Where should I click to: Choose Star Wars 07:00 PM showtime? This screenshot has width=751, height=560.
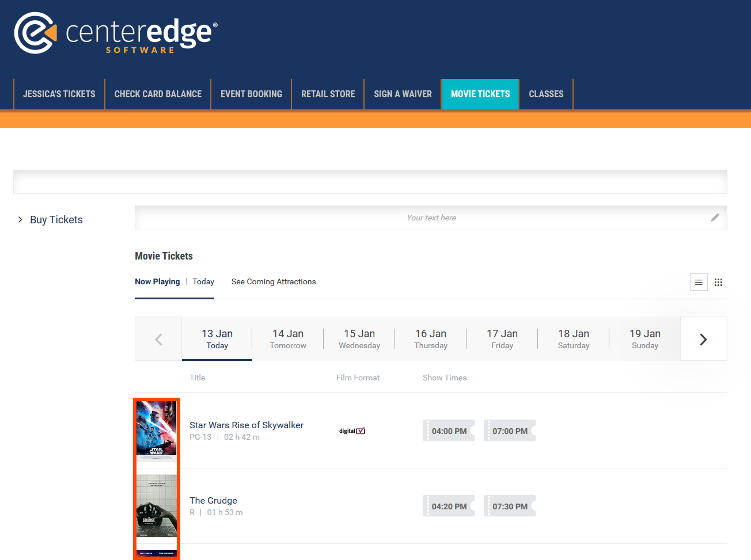click(510, 431)
